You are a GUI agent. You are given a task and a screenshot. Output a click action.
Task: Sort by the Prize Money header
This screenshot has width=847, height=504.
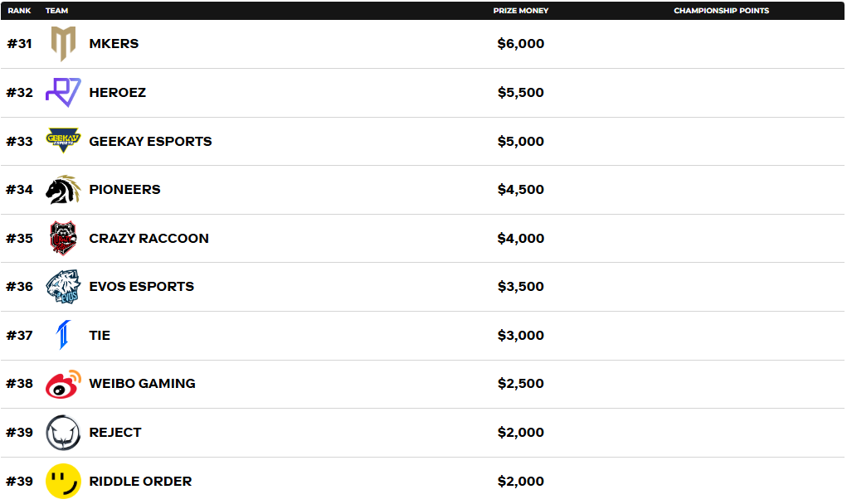click(x=521, y=11)
